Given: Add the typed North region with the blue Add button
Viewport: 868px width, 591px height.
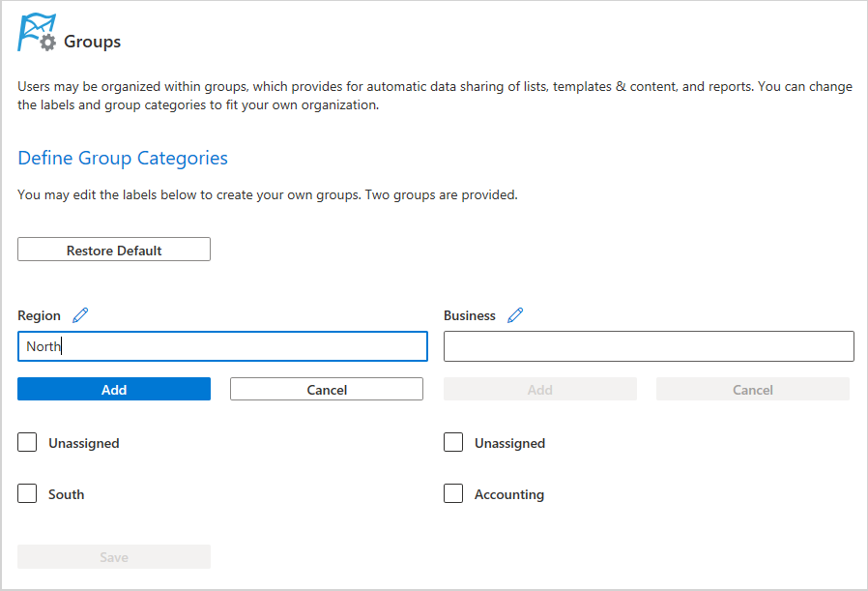Looking at the screenshot, I should coord(114,389).
